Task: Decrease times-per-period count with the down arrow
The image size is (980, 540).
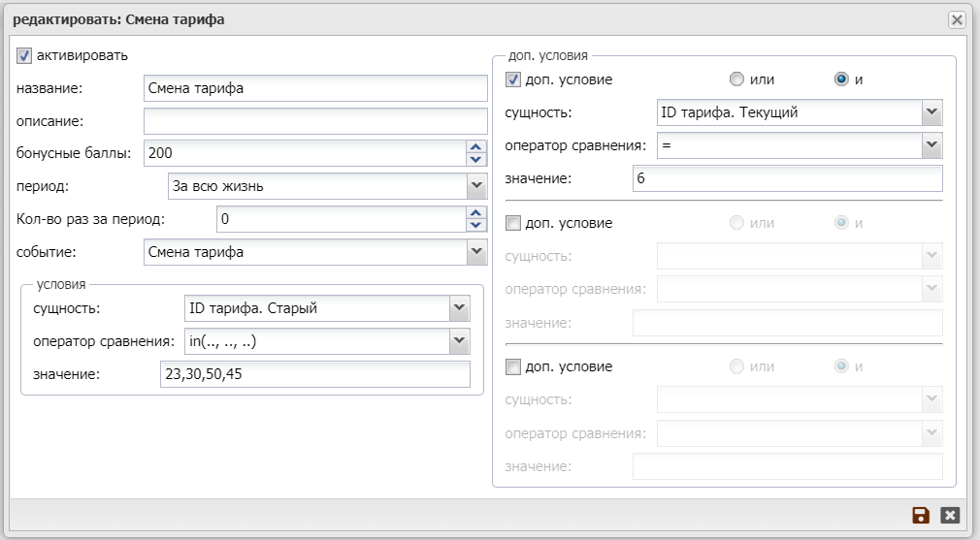Action: tap(475, 225)
